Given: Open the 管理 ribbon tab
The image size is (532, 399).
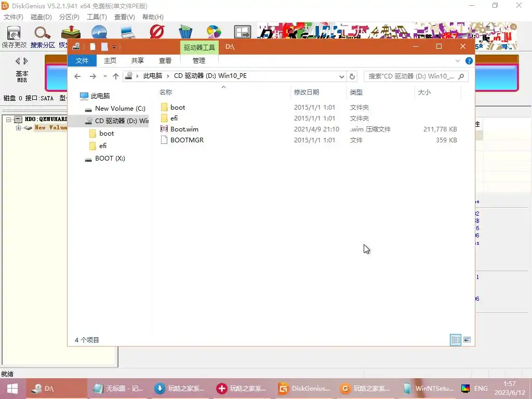Looking at the screenshot, I should (x=199, y=60).
